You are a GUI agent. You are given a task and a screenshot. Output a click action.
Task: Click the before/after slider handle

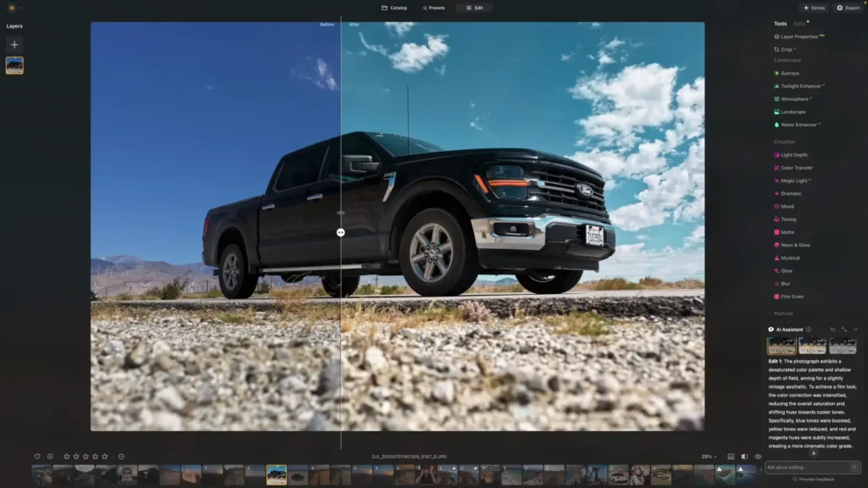coord(341,231)
